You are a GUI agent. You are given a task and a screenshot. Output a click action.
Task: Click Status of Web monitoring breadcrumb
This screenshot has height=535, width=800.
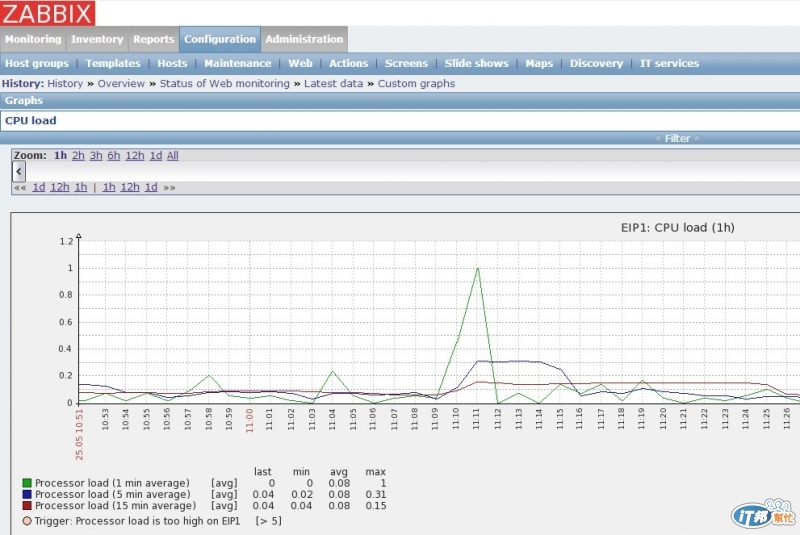224,84
